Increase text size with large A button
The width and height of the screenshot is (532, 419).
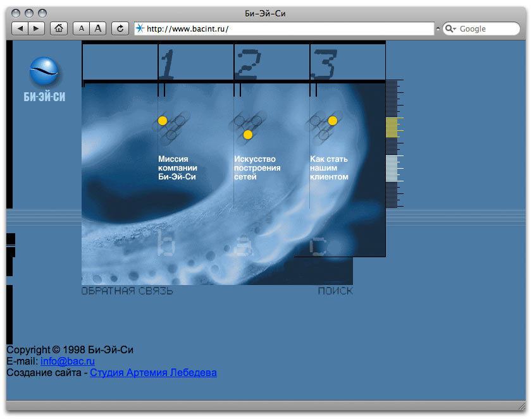click(x=97, y=28)
